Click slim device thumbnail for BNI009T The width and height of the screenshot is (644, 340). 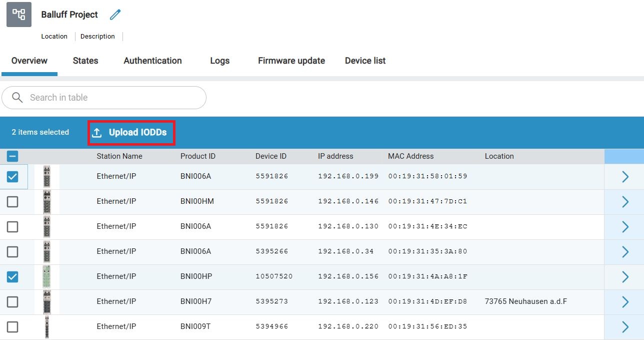point(47,327)
